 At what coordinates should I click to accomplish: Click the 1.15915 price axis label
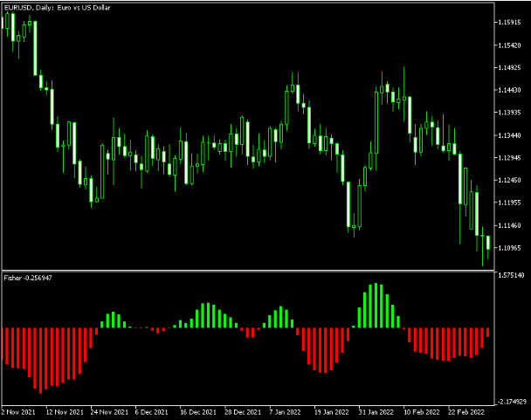click(x=510, y=22)
